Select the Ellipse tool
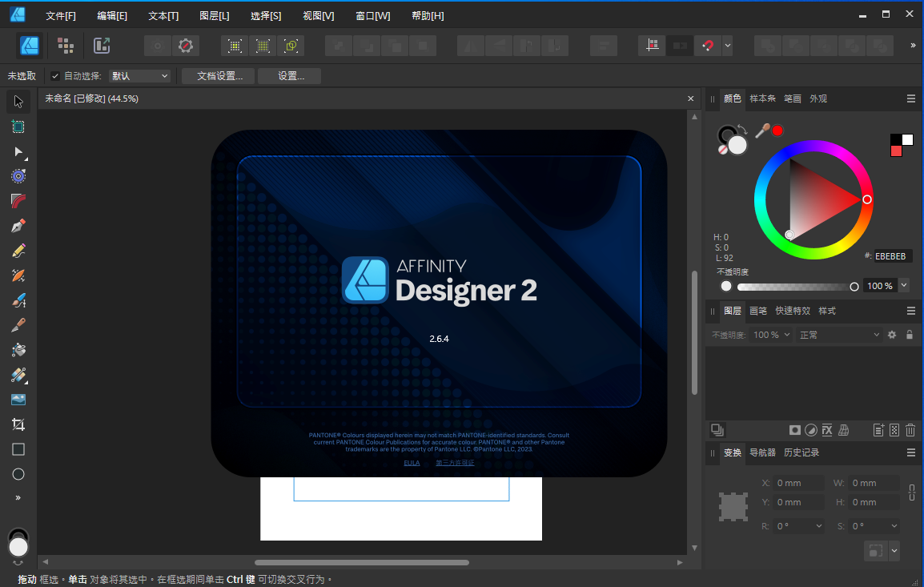The height and width of the screenshot is (587, 924). (18, 474)
